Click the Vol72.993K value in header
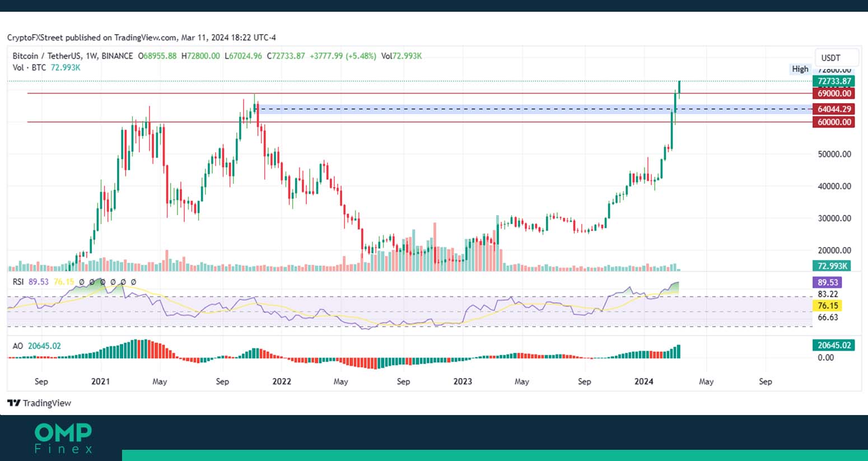The width and height of the screenshot is (868, 461). [401, 56]
